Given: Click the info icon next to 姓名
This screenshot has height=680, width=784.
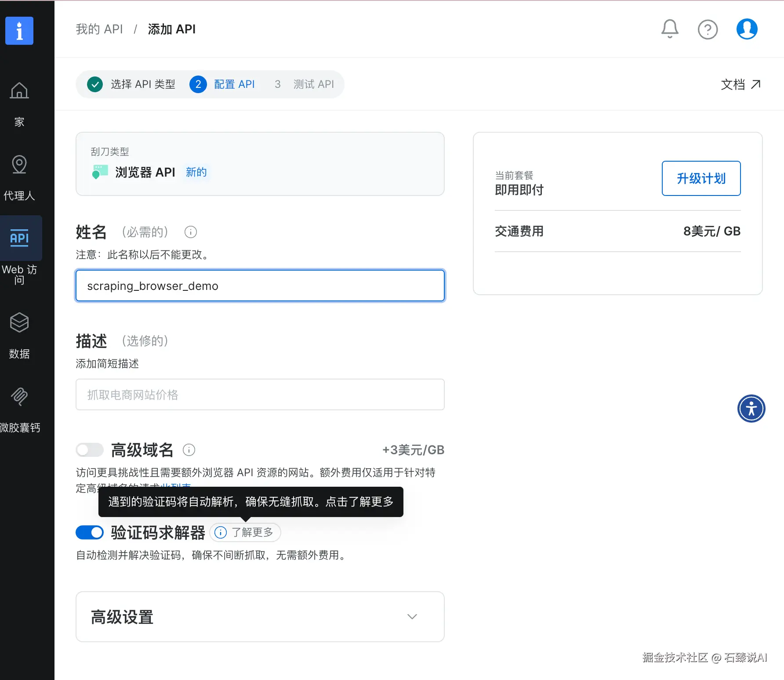Looking at the screenshot, I should pos(190,232).
